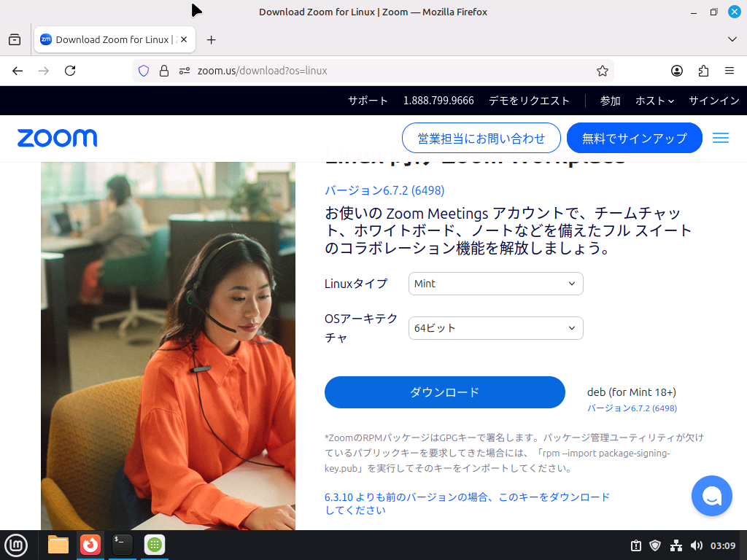
Task: Open Firefox tracking protection shield panel
Action: tap(143, 71)
